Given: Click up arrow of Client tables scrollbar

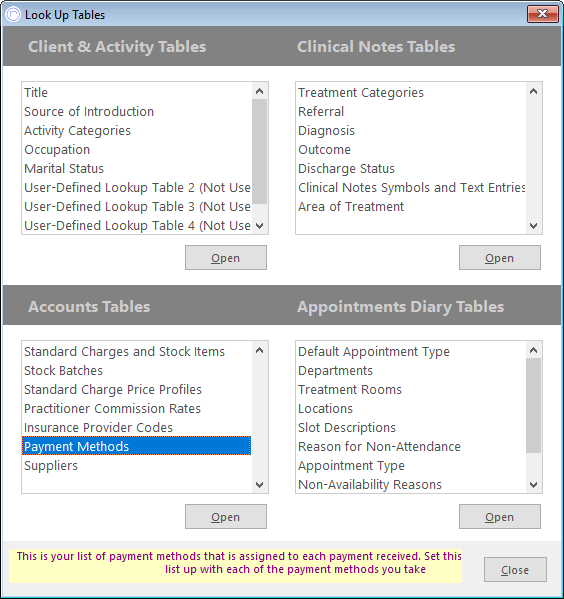Looking at the screenshot, I should coord(259,91).
